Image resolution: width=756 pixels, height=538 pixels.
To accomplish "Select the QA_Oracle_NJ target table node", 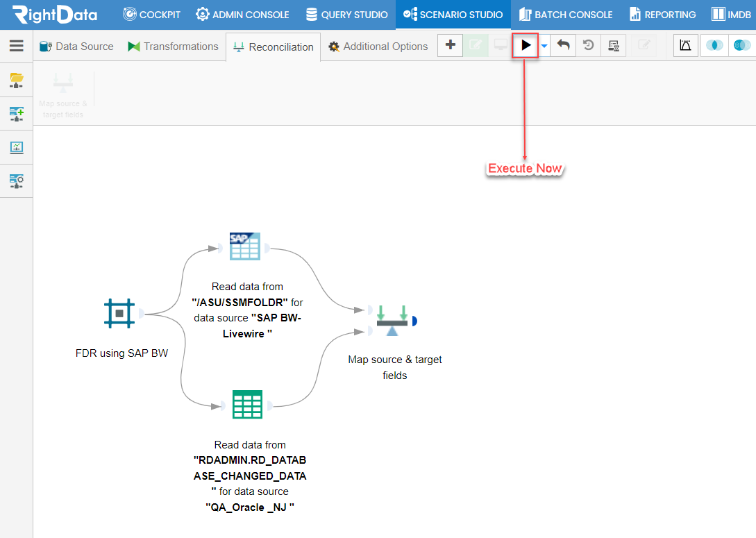I will click(x=247, y=405).
